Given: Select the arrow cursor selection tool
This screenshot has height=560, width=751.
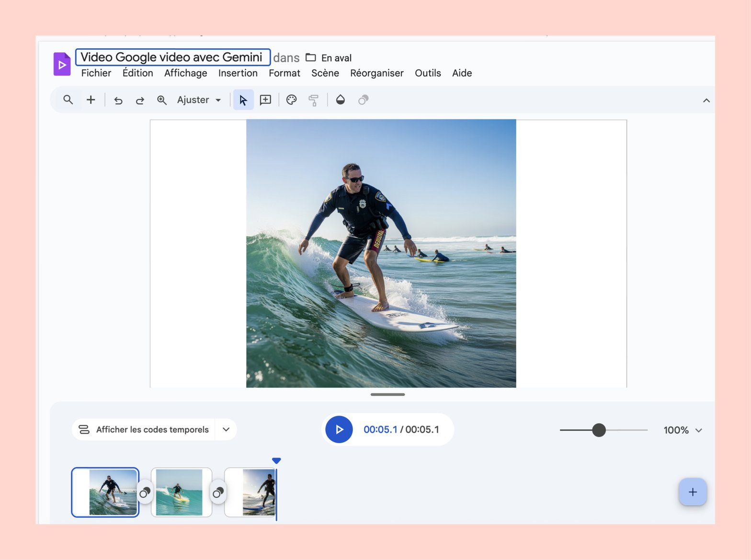Looking at the screenshot, I should 243,100.
